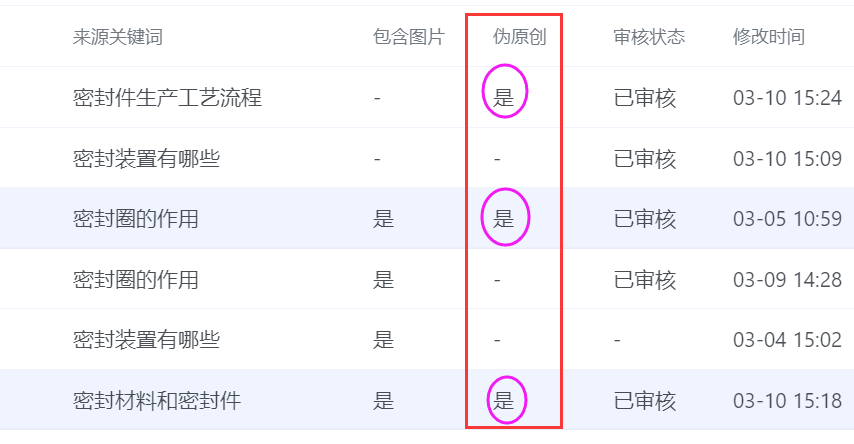Click circled 伪原创 是 for 密封材料和密封件

click(504, 402)
